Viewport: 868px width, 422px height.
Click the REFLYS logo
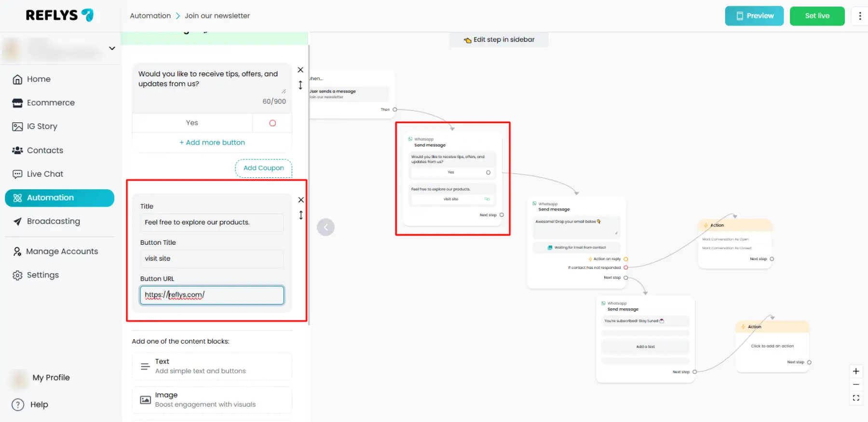pos(59,15)
